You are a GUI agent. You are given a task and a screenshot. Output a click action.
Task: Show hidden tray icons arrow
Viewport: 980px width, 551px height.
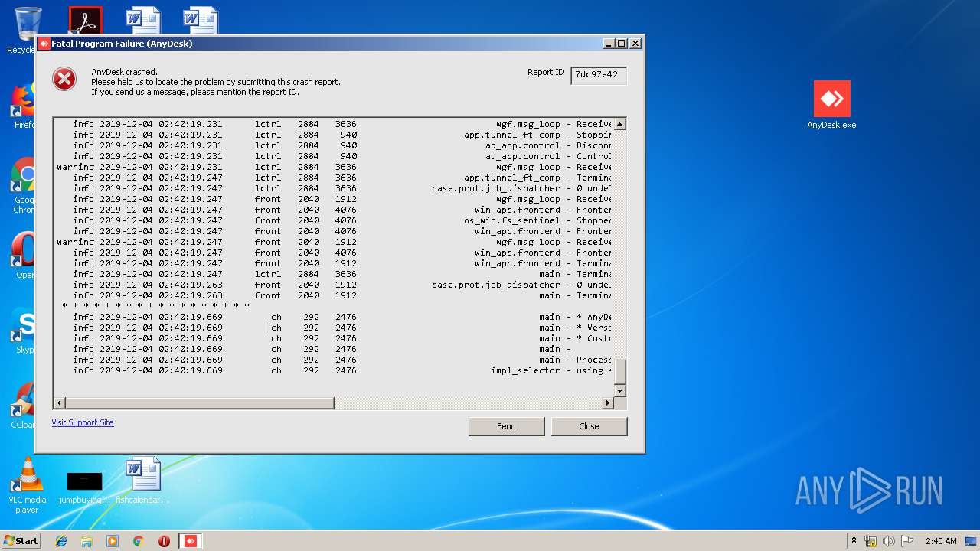coord(854,541)
